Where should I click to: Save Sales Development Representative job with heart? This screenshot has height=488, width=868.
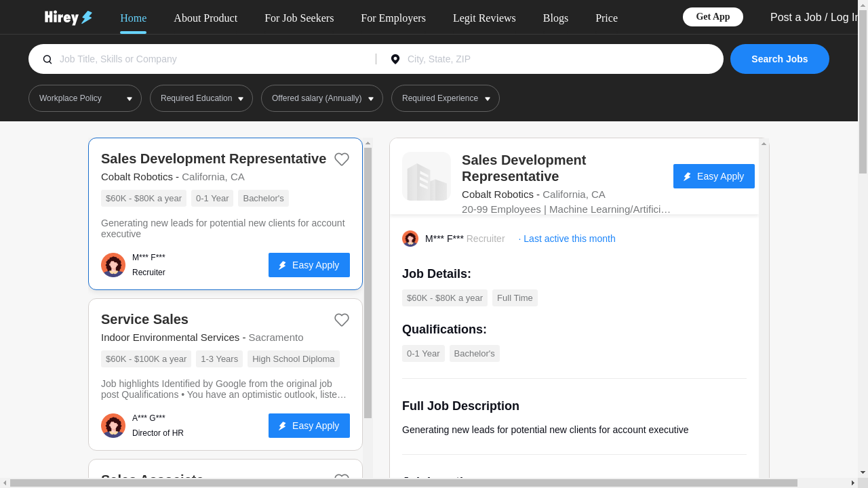tap(342, 159)
